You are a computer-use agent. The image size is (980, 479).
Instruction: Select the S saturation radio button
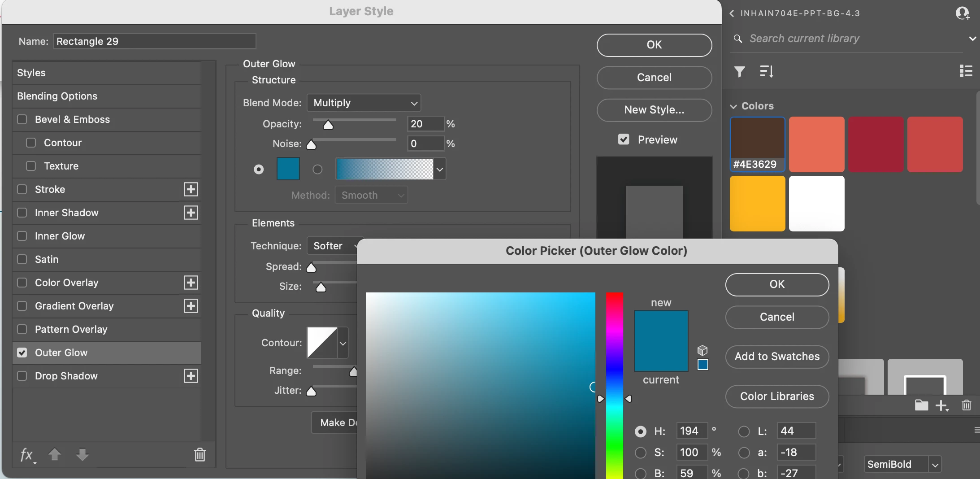[641, 453]
